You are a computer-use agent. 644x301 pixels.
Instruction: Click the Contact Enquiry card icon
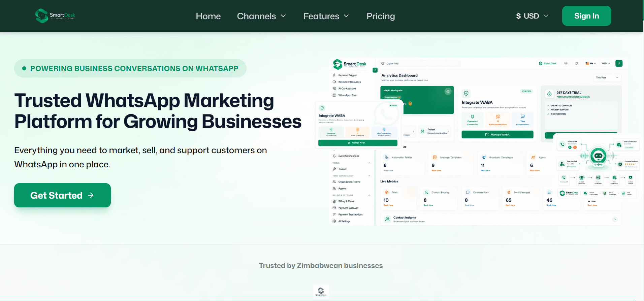tap(426, 192)
